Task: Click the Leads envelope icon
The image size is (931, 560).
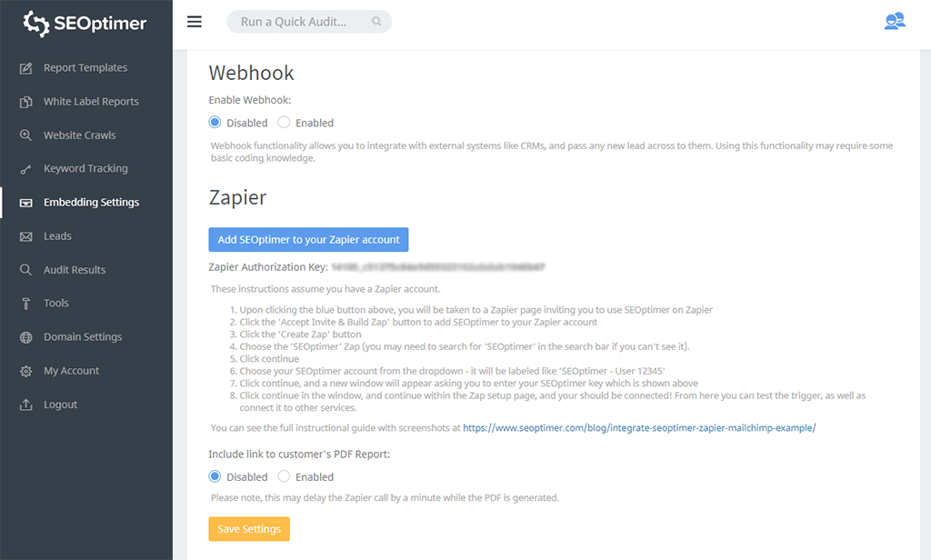Action: (x=25, y=236)
